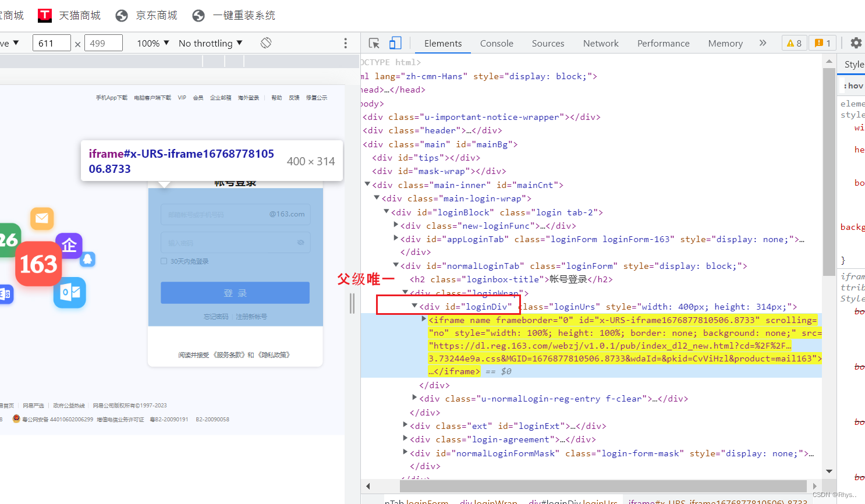The height and width of the screenshot is (504, 865).
Task: Click the inspect element picker icon
Action: 373,42
